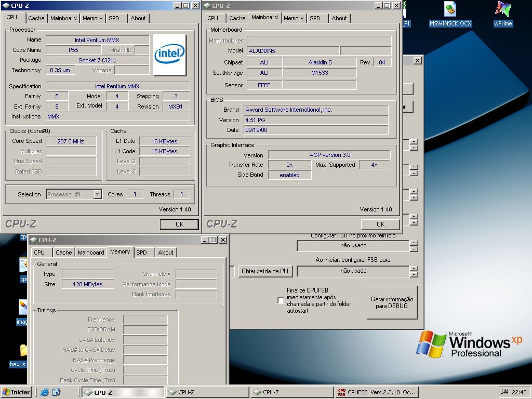Select SPD tab in Memory window

[x=141, y=252]
